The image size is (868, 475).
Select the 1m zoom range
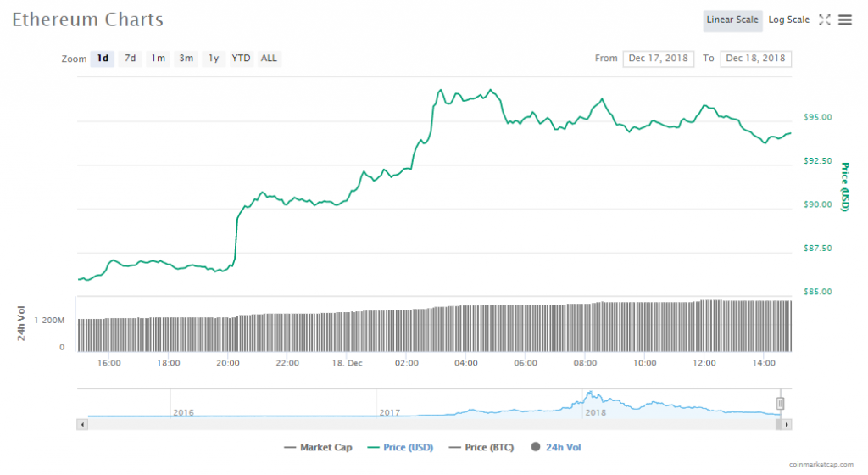click(158, 59)
